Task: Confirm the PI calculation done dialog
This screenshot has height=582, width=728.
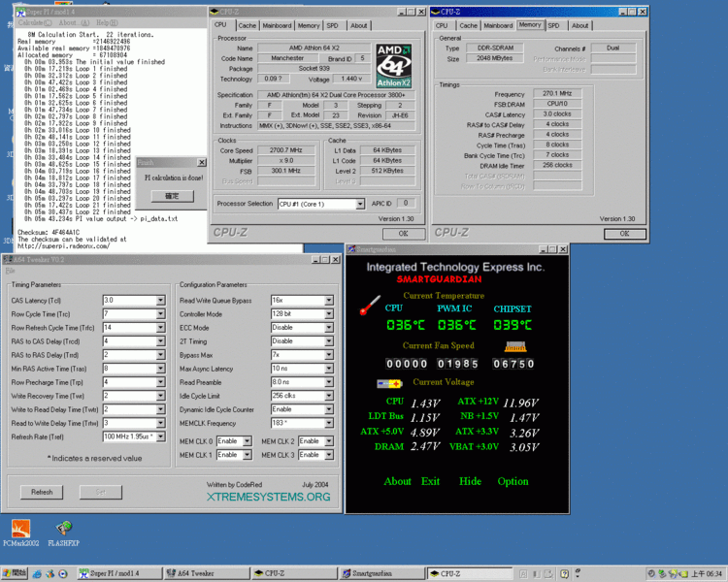Action: [x=172, y=196]
